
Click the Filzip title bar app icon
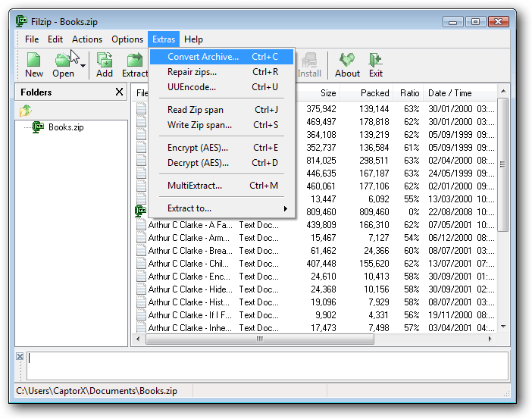coord(21,21)
